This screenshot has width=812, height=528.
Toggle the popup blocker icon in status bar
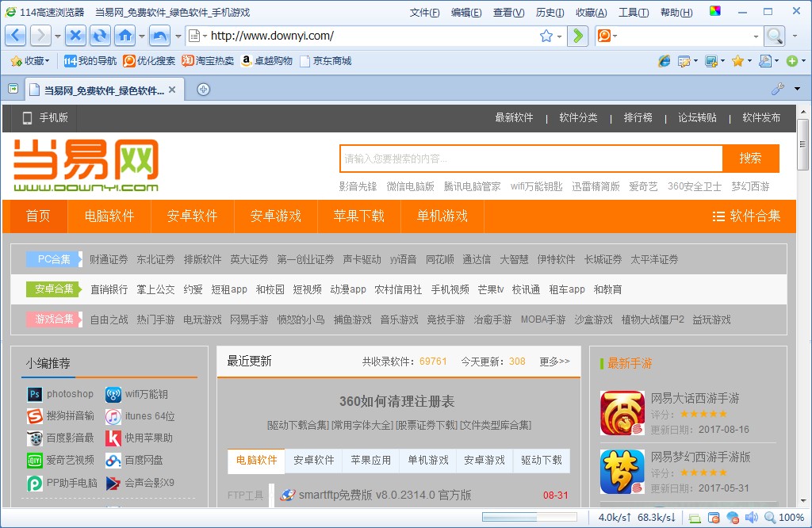tap(714, 518)
